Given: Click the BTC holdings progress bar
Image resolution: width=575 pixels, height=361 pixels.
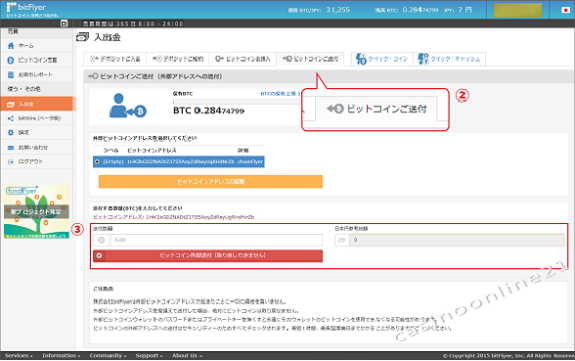Looking at the screenshot, I should tap(237, 102).
